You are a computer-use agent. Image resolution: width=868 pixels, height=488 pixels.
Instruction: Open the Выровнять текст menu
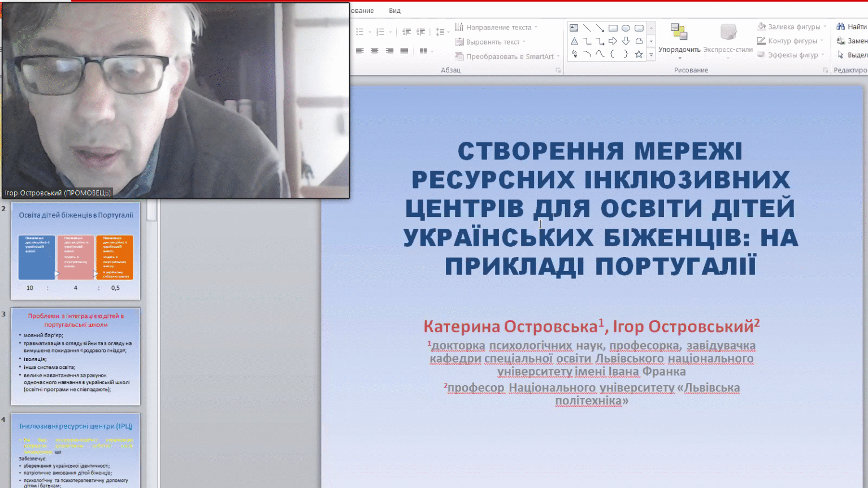pos(492,42)
